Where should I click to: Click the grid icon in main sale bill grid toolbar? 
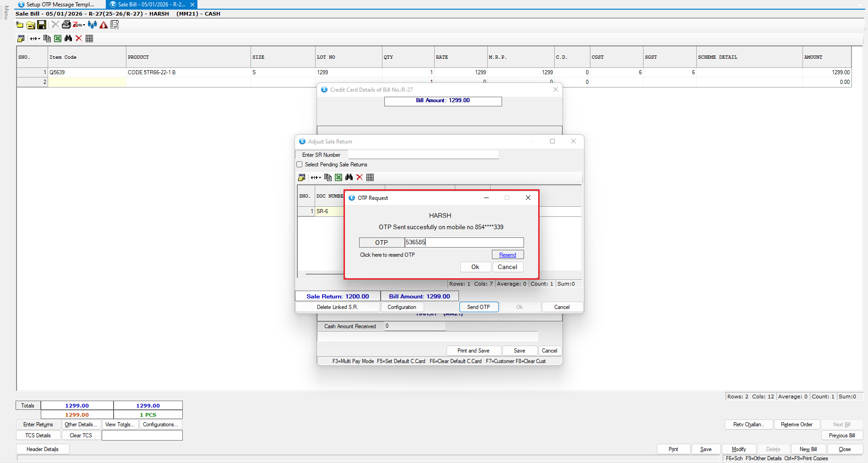pyautogui.click(x=89, y=39)
